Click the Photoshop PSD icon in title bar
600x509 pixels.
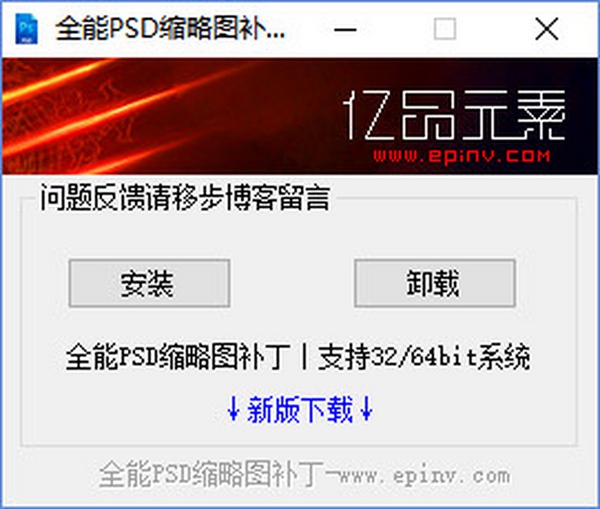(x=26, y=29)
